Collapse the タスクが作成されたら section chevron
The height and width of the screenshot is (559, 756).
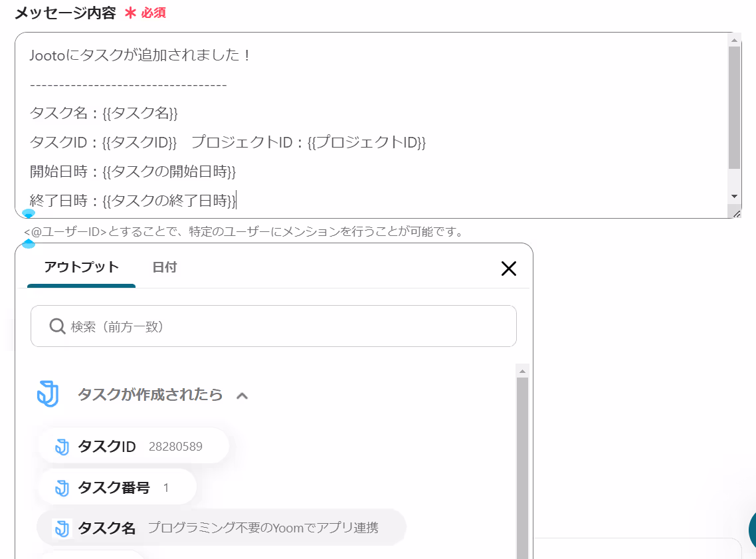tap(242, 396)
